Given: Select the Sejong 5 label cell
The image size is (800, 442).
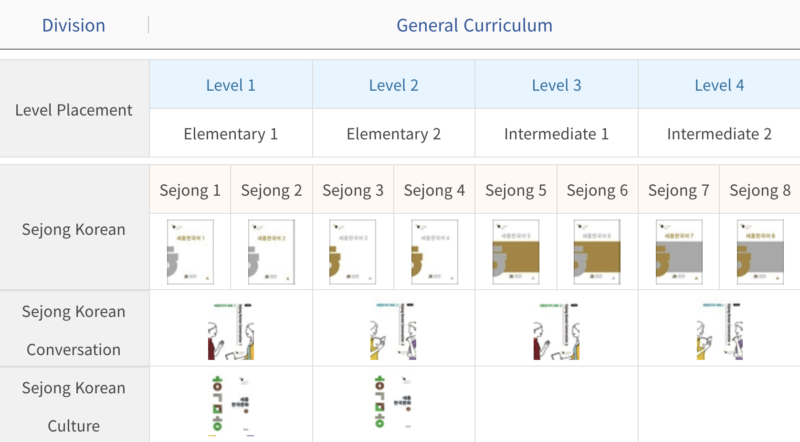Looking at the screenshot, I should pos(516,189).
